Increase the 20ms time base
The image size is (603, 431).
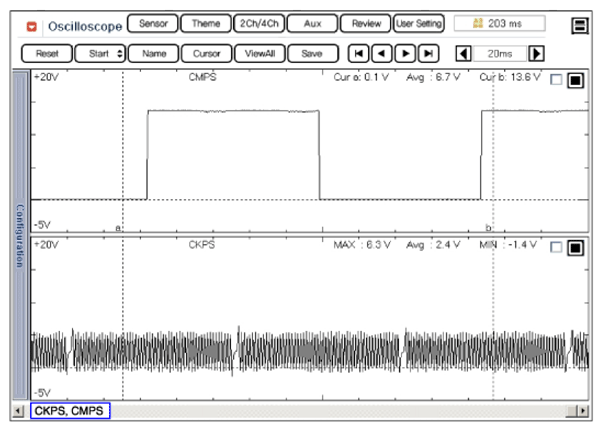(x=537, y=53)
